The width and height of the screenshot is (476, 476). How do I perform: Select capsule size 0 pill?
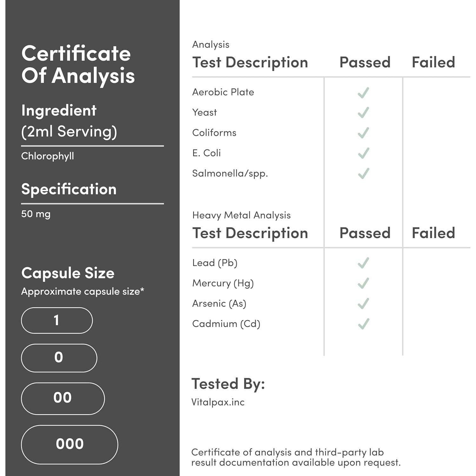click(59, 358)
